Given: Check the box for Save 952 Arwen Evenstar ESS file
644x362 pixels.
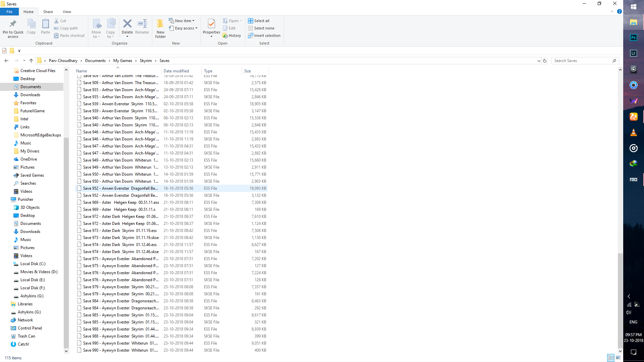Looking at the screenshot, I should [x=79, y=188].
